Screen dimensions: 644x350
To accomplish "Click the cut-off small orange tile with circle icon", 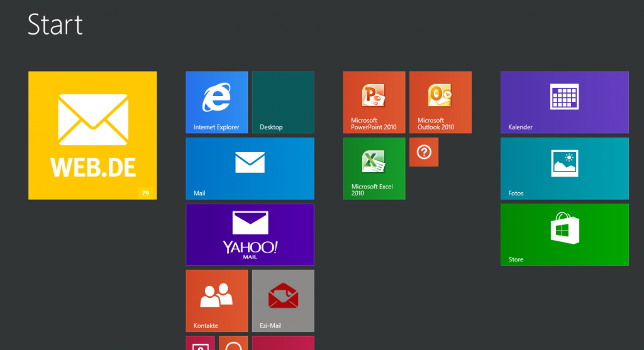I will pyautogui.click(x=233, y=343).
